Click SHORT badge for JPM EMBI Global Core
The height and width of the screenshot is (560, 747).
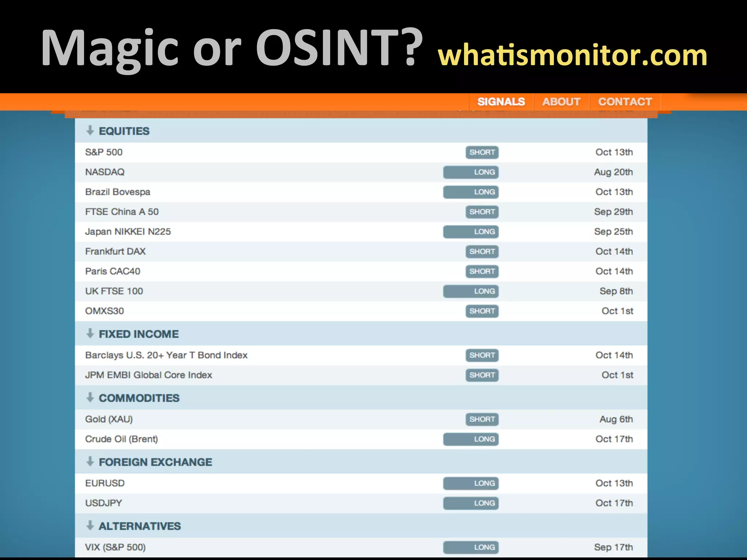(482, 375)
